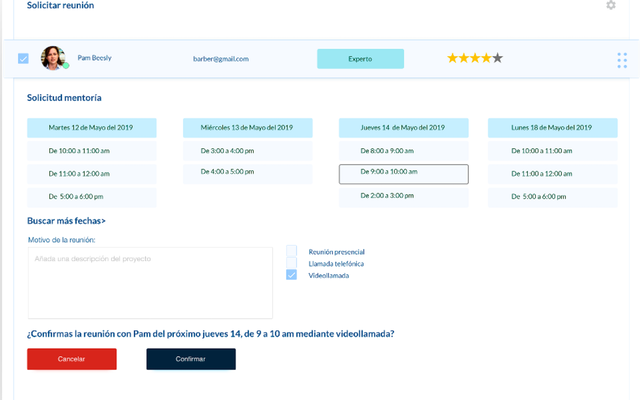Choose Thursday slot De 8:00 a 9:00 am
642x400 pixels.
(404, 151)
